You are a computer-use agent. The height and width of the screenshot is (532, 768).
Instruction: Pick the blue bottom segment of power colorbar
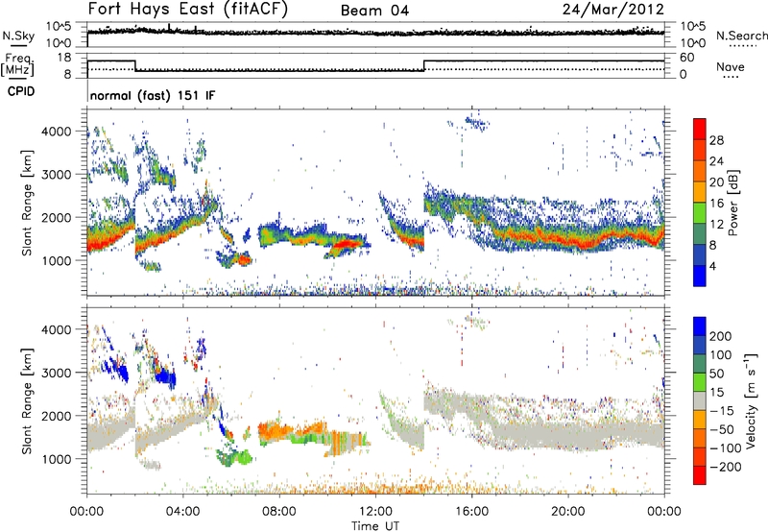click(700, 276)
